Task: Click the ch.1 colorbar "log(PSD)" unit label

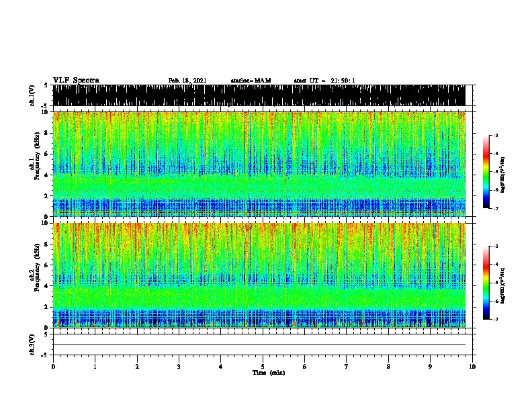Action: pyautogui.click(x=503, y=175)
